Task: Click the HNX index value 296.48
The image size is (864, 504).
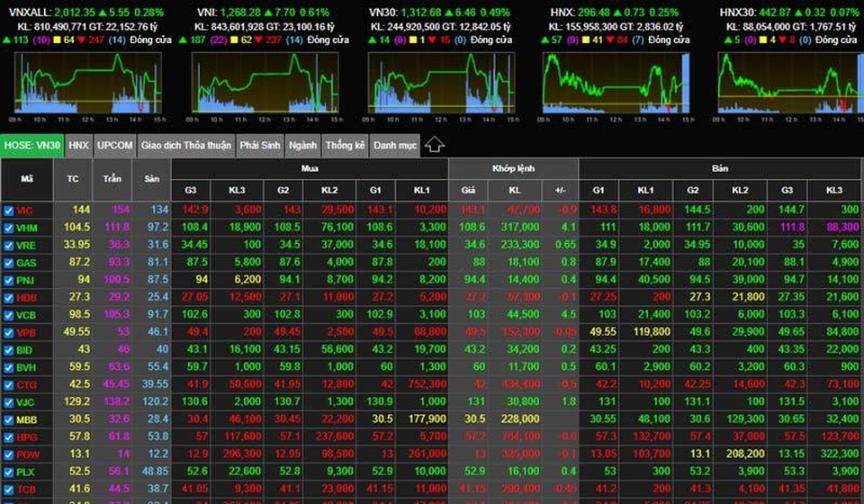Action: 595,12
